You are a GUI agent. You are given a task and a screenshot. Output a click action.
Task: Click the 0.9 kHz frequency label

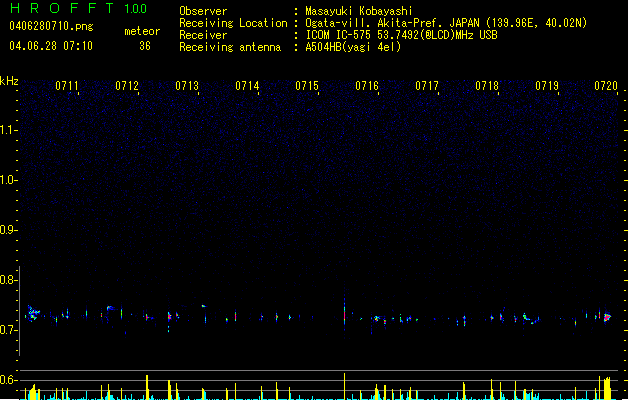click(8, 230)
